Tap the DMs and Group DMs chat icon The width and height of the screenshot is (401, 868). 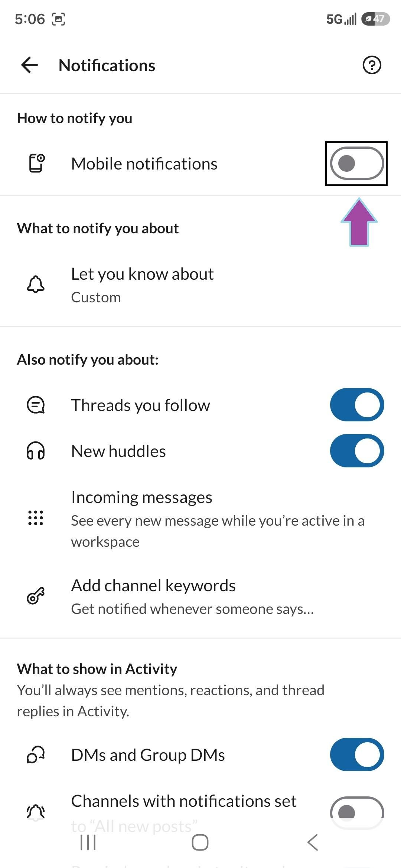coord(36,755)
